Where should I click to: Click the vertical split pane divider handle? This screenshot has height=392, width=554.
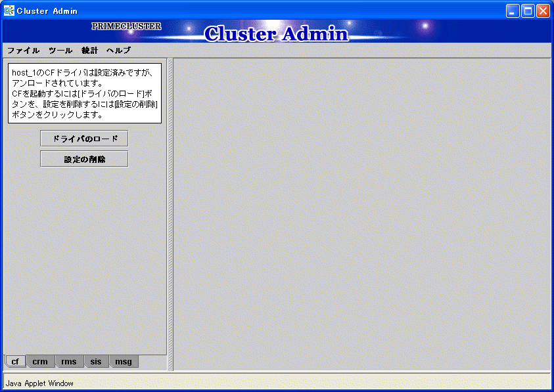[x=170, y=214]
